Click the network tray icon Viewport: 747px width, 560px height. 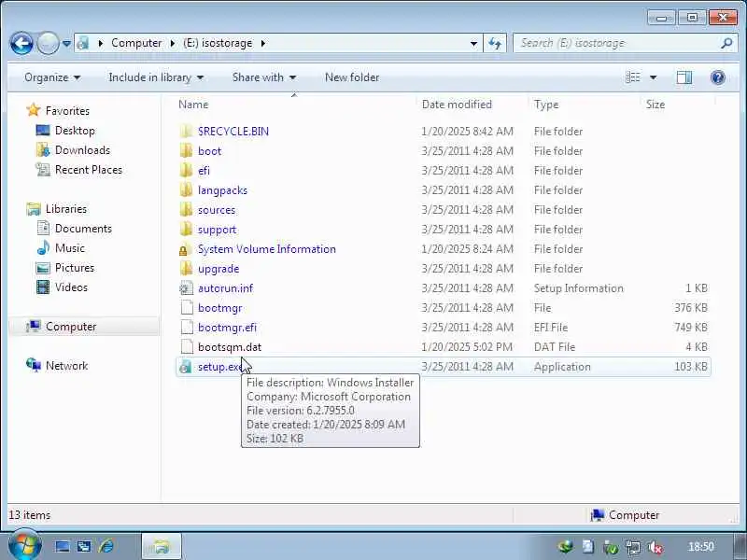tap(633, 548)
